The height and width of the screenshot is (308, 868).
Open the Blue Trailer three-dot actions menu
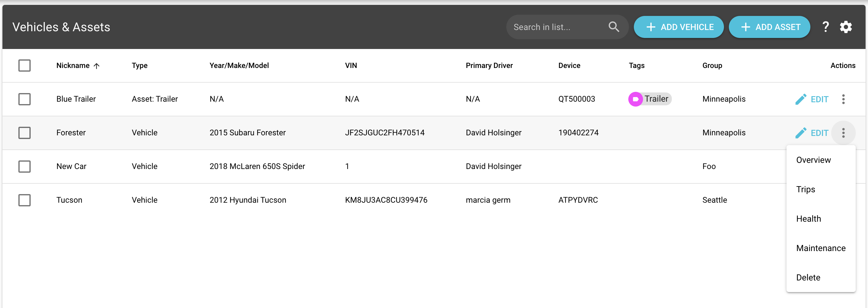point(843,99)
